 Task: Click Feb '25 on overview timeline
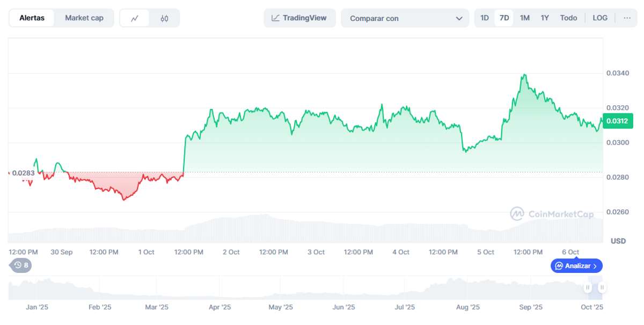coord(99,307)
